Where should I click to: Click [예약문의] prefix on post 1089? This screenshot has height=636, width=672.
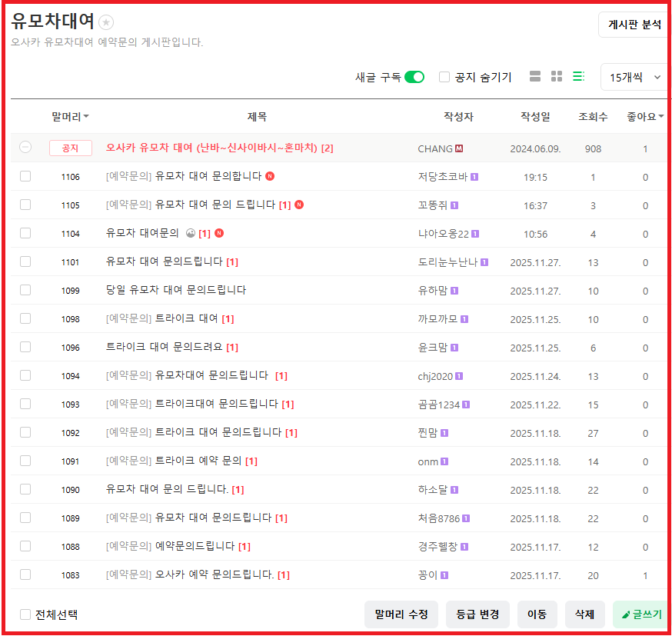128,518
